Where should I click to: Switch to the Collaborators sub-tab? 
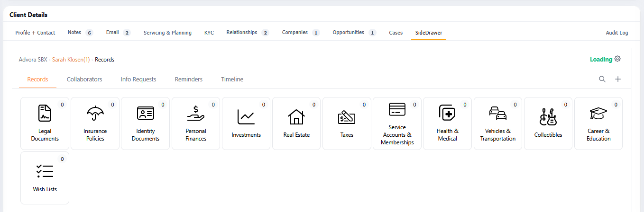click(84, 79)
